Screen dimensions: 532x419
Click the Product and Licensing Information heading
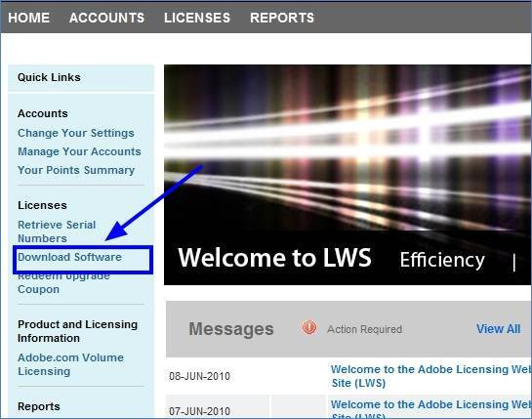pyautogui.click(x=78, y=331)
